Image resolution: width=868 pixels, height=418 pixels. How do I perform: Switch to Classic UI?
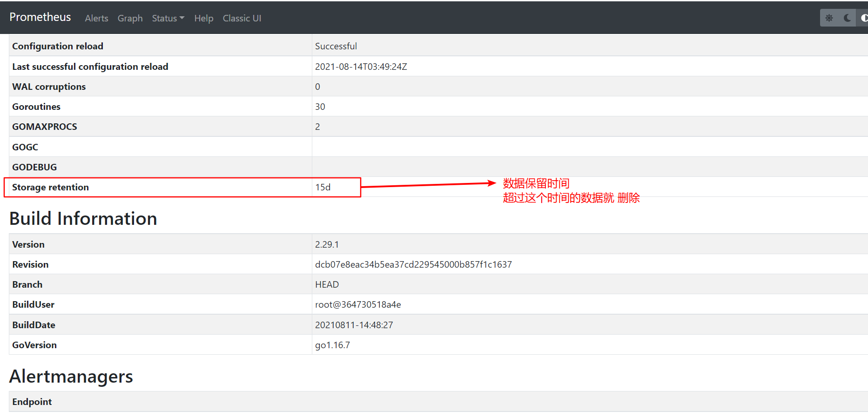[242, 18]
